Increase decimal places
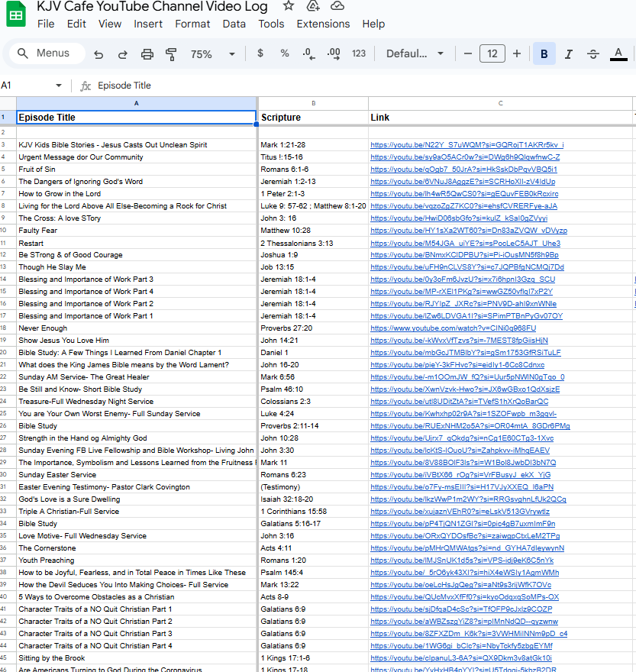636x672 pixels. (x=334, y=53)
